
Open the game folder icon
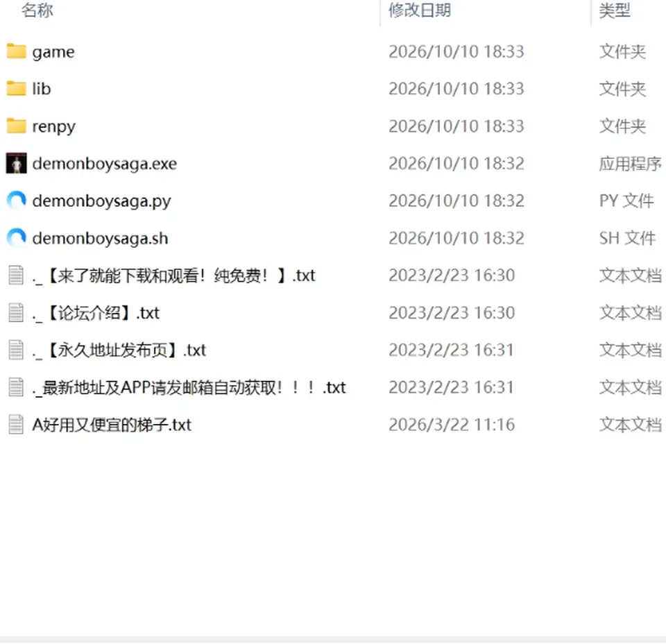tap(16, 51)
